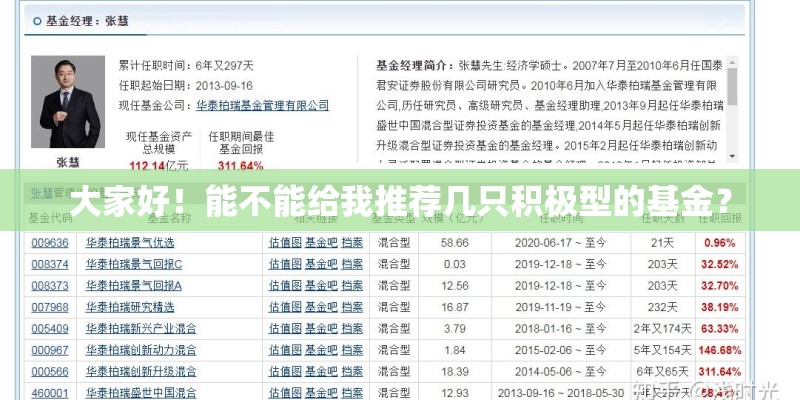Open fund code 009636
Viewport: 800px width, 400px height.
pos(49,243)
